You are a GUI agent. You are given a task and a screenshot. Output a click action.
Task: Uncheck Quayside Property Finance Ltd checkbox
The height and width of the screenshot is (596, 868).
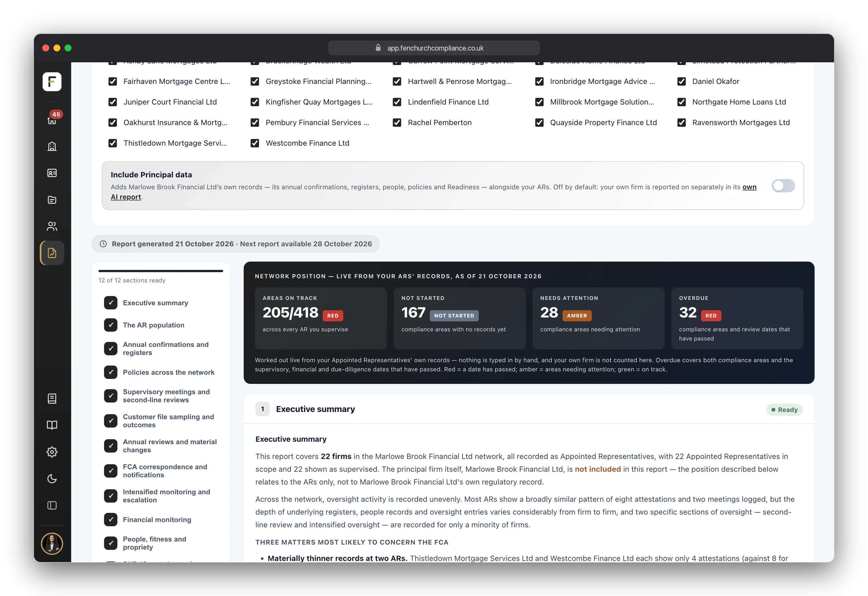pyautogui.click(x=539, y=122)
